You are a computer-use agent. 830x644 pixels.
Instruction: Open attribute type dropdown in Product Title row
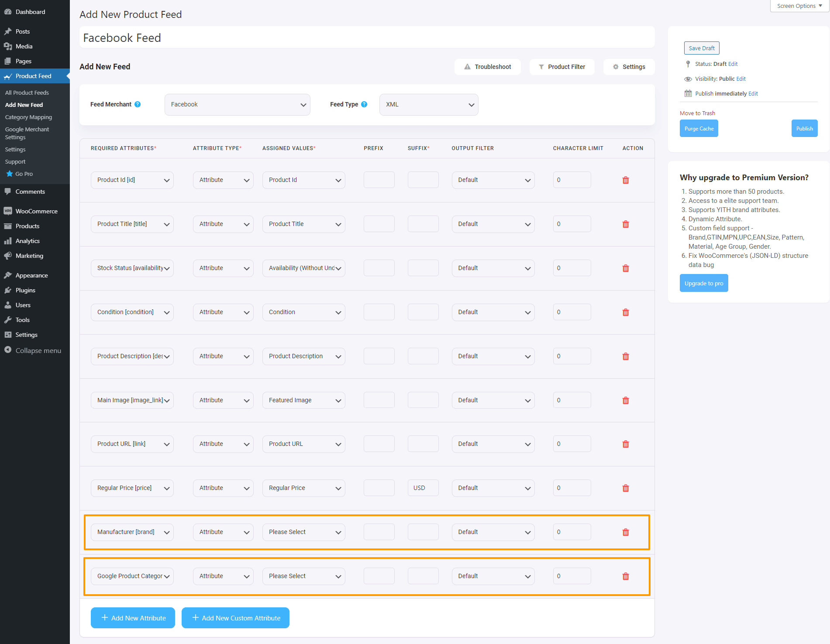point(223,224)
